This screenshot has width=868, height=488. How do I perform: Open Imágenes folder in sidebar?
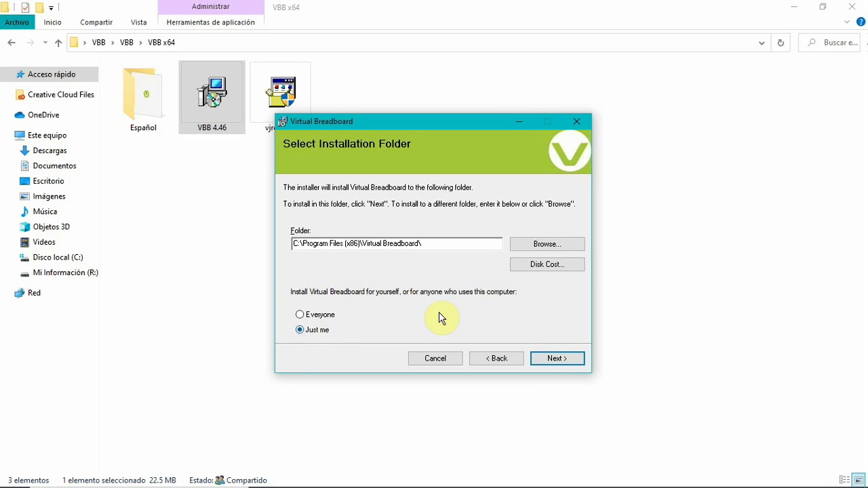[x=49, y=197]
